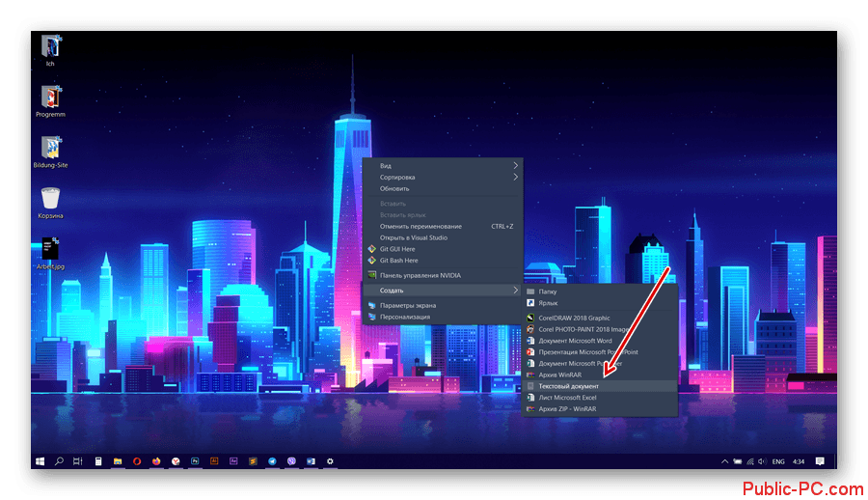Screen dimensions: 868x500
Task: Create new Папку from the submenu
Action: tap(547, 291)
